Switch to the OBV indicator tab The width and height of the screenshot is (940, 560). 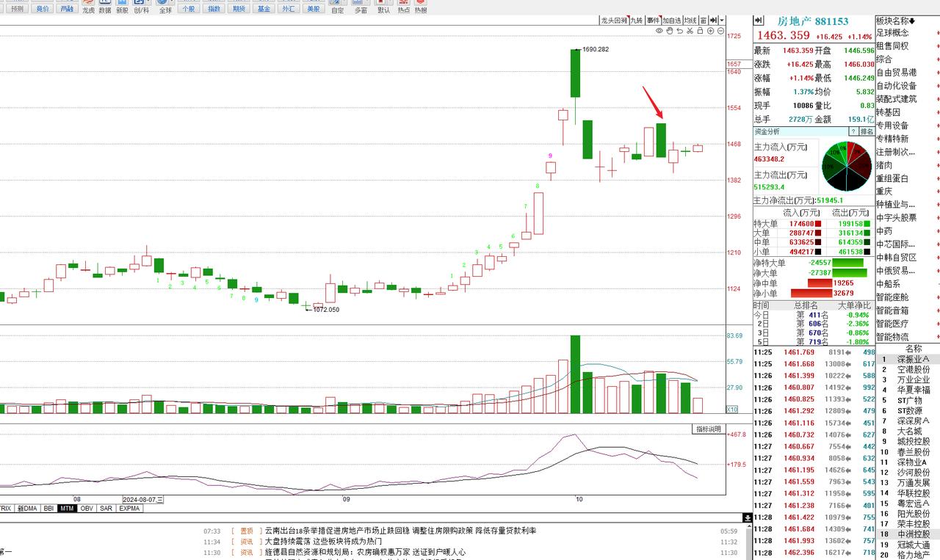(87, 508)
